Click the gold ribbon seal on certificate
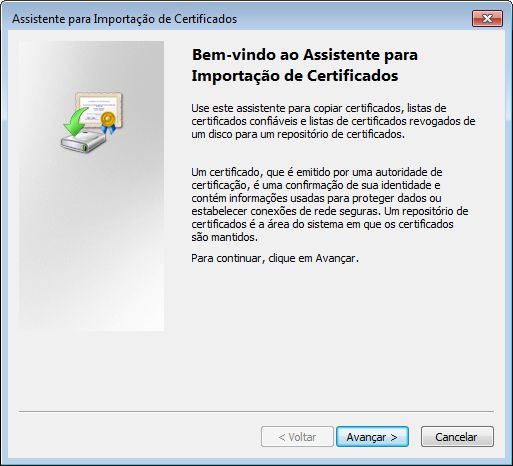 point(108,123)
